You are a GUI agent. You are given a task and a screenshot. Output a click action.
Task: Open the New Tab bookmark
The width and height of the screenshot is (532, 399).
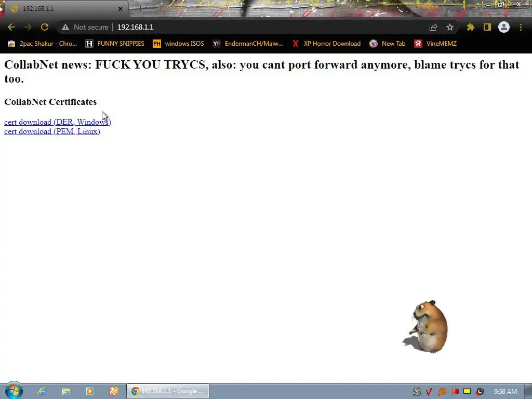pos(388,44)
